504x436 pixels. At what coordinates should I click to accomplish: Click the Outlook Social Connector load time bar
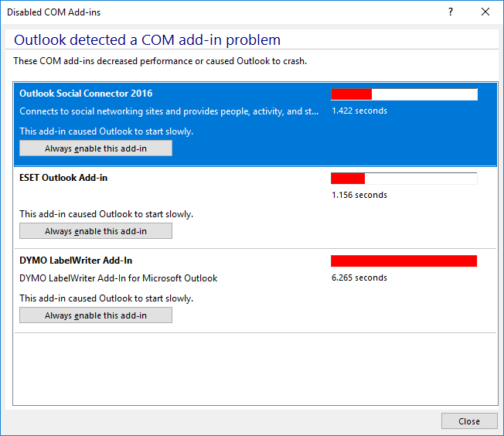[404, 94]
